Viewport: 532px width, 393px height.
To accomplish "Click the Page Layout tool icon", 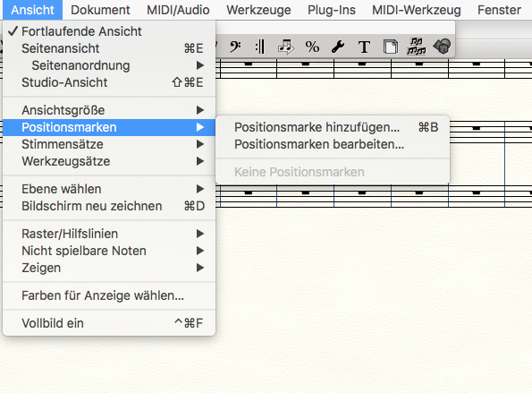I will (x=390, y=47).
